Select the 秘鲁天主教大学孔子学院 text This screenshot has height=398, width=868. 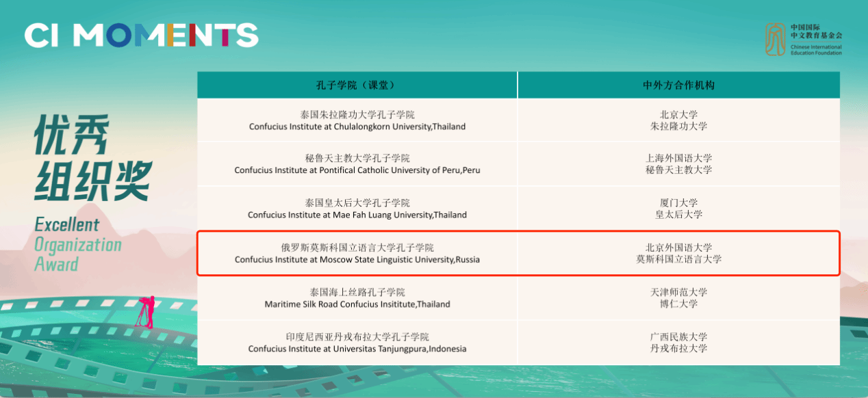point(357,159)
